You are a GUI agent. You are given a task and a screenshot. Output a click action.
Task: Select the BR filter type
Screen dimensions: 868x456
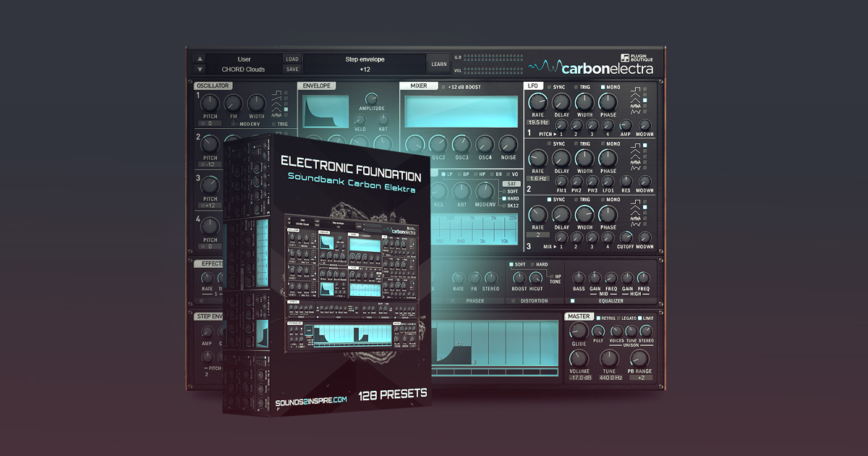click(x=492, y=174)
